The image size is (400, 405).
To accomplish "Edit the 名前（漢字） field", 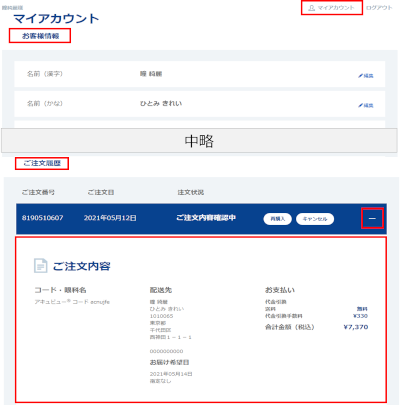I will pyautogui.click(x=366, y=76).
